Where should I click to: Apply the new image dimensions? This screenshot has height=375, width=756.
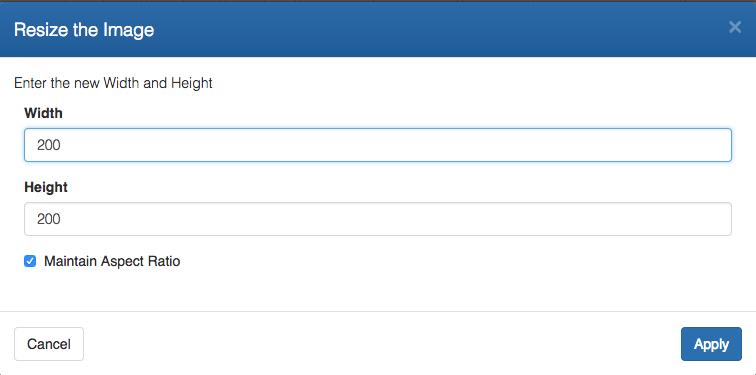click(711, 344)
